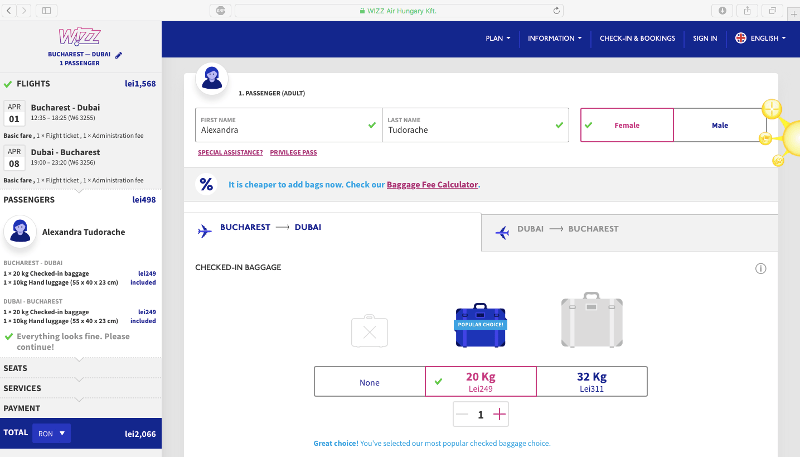Click the Wizz Air logo
This screenshot has height=457, width=800.
(80, 37)
